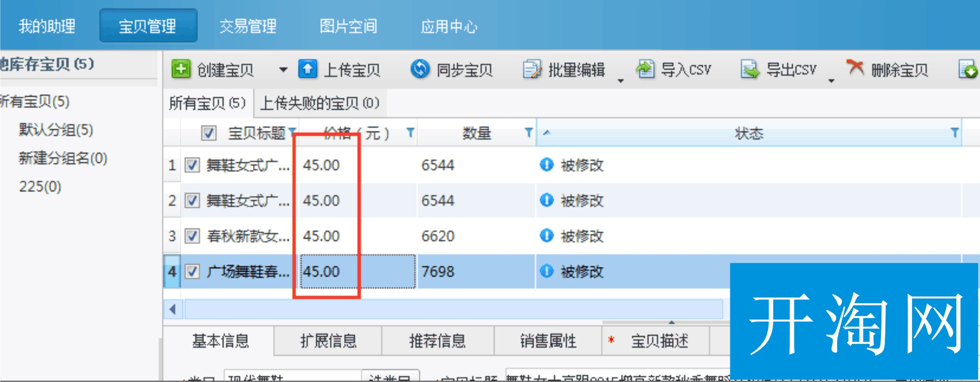Expand the 导出CSV dropdown arrow
This screenshot has height=382, width=980.
click(x=831, y=81)
